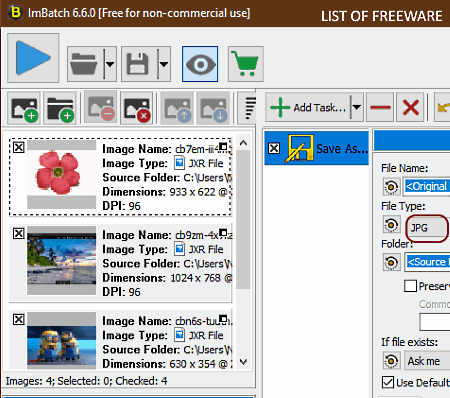Click the image list scroll down arrow
Image resolution: width=450 pixels, height=398 pixels.
point(243,362)
